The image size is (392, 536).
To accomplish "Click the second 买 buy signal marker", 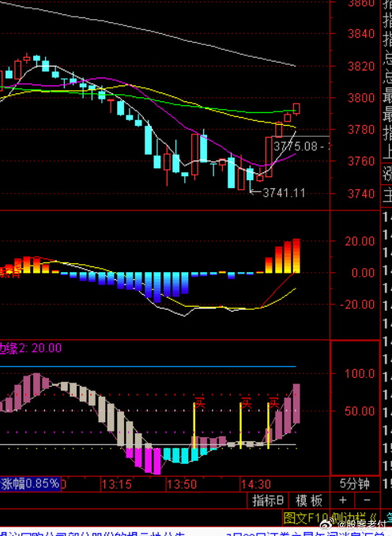I will (x=246, y=402).
